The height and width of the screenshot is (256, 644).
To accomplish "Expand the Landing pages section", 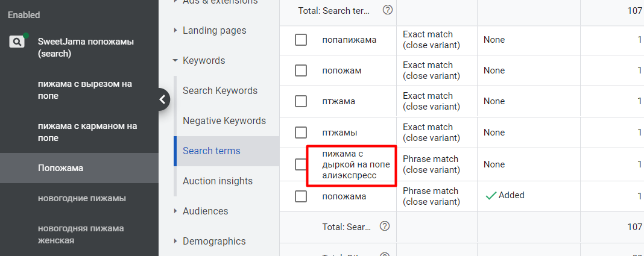I will point(214,30).
